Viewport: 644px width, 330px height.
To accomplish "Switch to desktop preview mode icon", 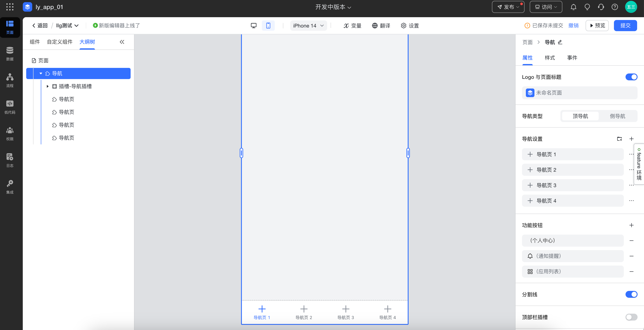I will point(253,26).
